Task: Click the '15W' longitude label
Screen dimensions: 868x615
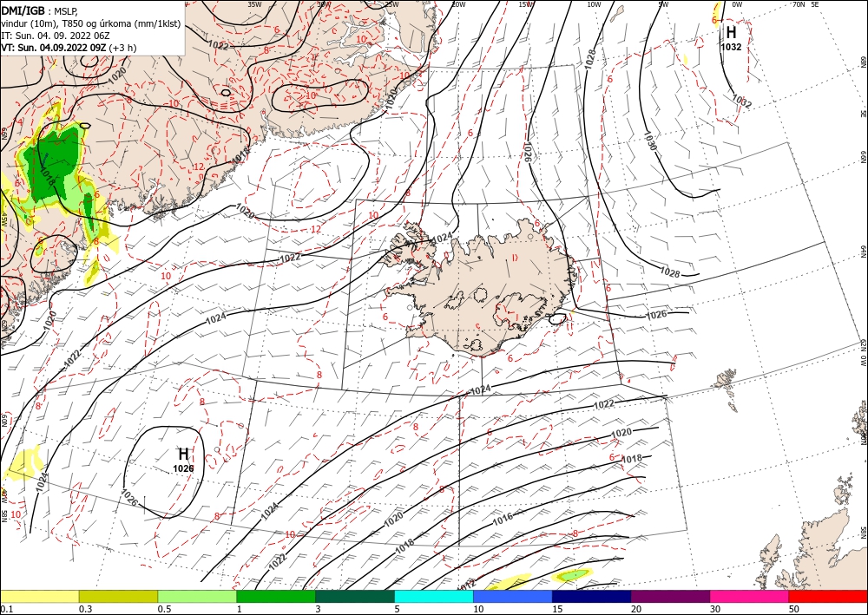Action: (x=526, y=4)
